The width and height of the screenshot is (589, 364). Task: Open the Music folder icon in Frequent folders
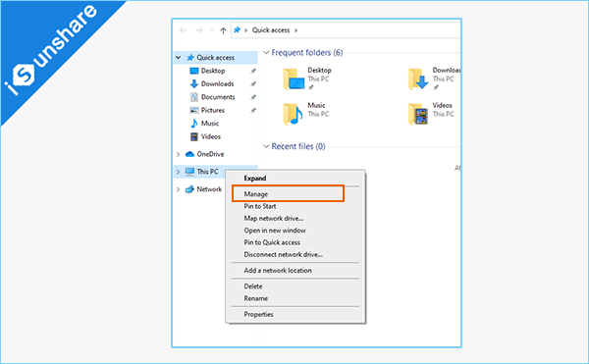click(x=293, y=114)
